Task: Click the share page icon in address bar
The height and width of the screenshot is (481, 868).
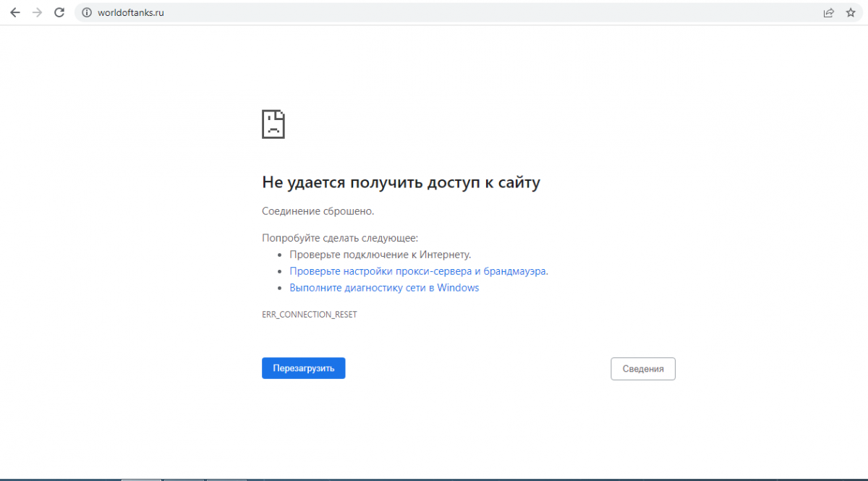Action: click(828, 12)
